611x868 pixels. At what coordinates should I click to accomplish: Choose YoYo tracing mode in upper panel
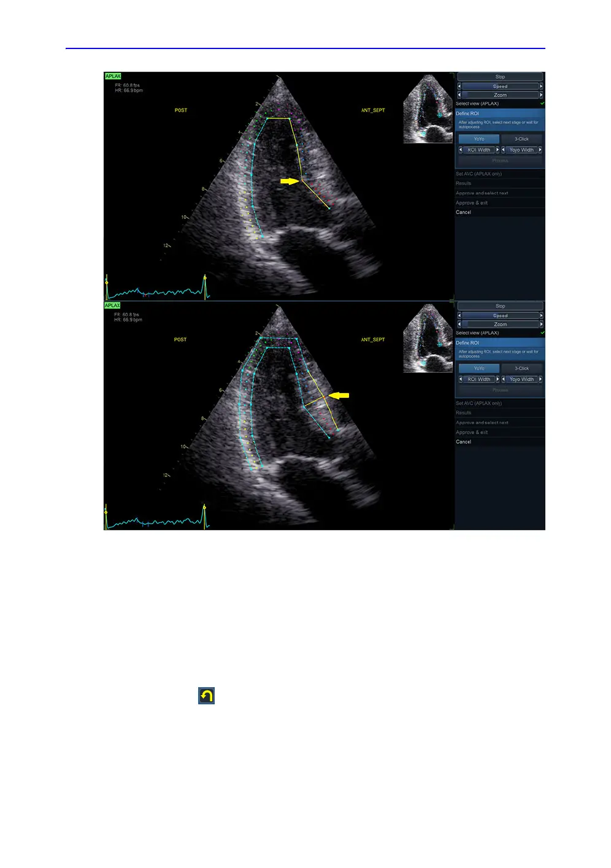[x=479, y=139]
